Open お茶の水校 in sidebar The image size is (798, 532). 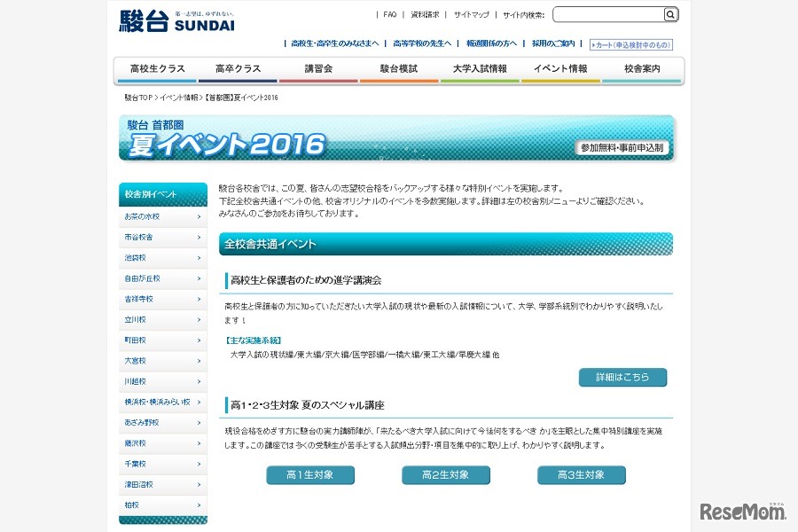point(163,217)
